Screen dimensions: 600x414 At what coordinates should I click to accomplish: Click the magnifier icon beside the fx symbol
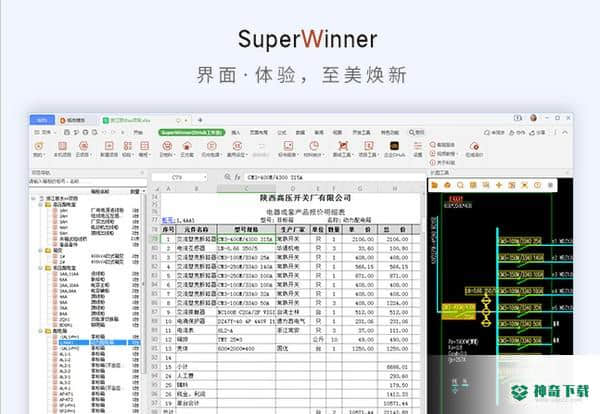[x=227, y=177]
